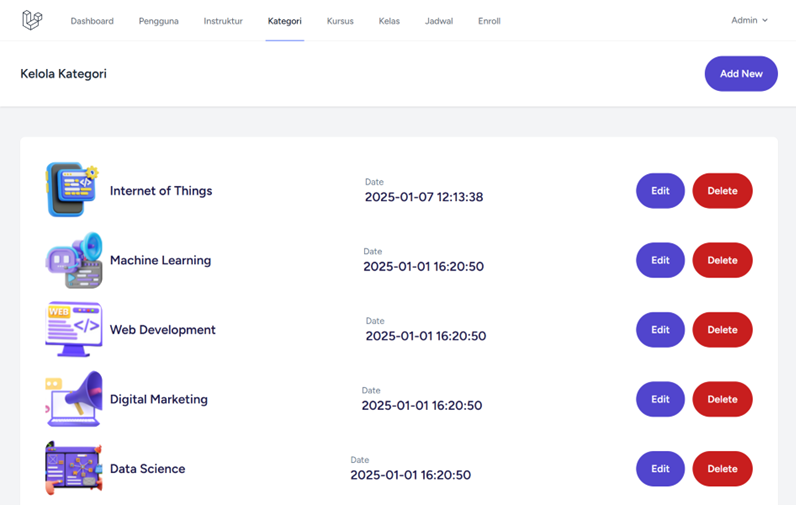Click the Laravel logo in the navbar
Viewport: 796px width, 505px height.
32,20
